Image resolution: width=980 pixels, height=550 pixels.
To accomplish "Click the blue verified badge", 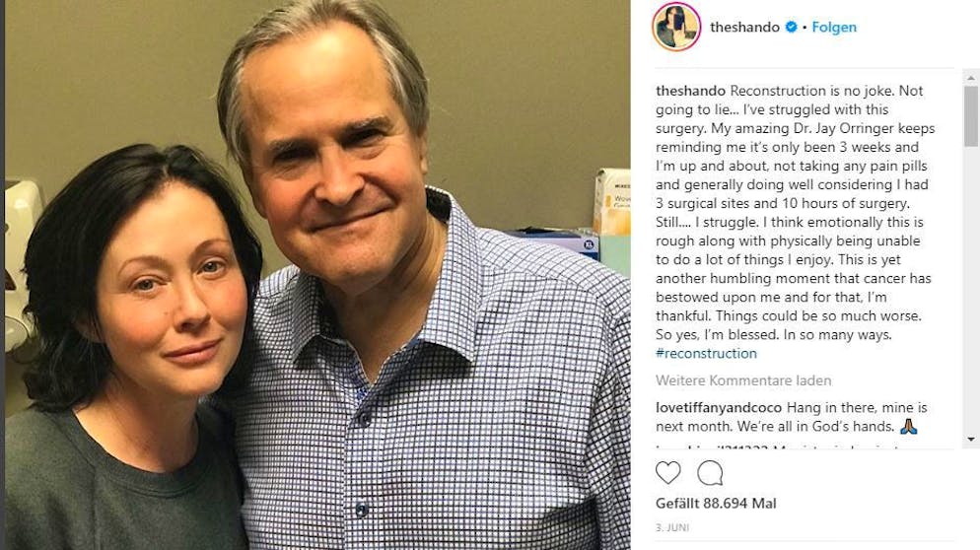I will [x=791, y=28].
